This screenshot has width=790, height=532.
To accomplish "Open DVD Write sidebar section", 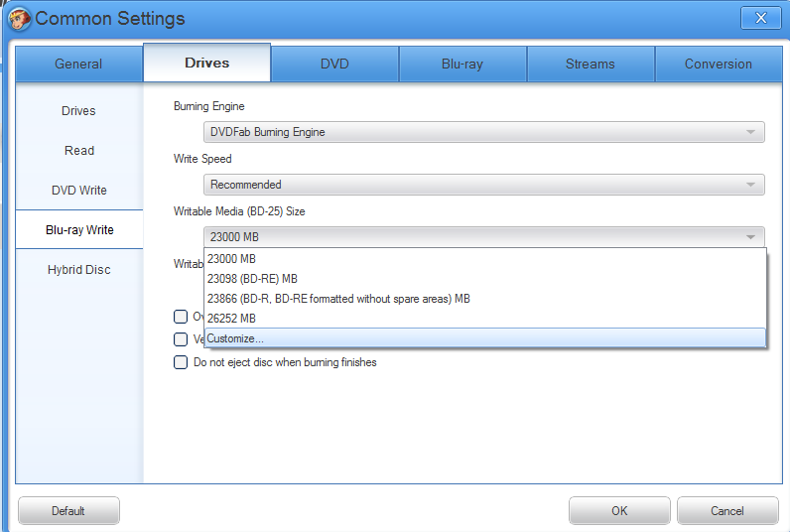I will (79, 191).
